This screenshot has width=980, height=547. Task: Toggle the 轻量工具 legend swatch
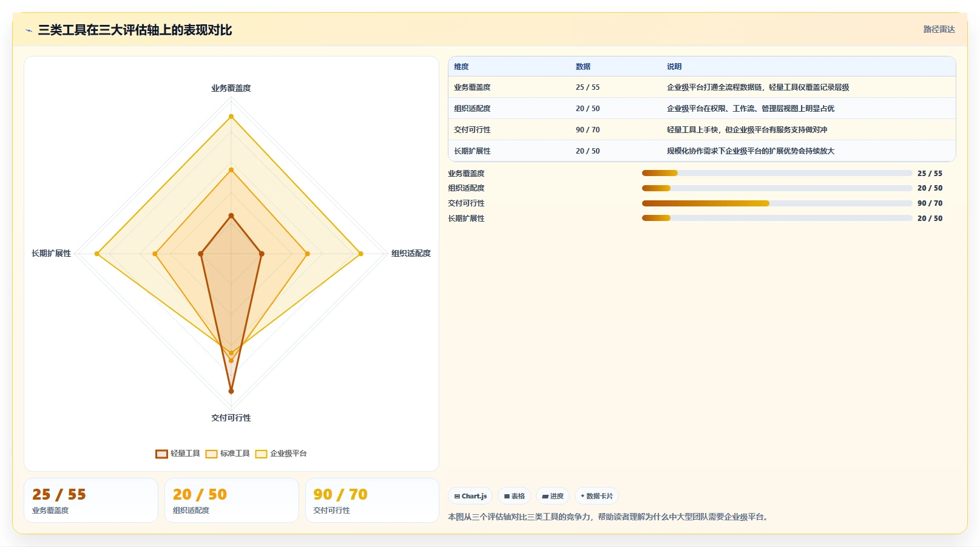click(x=161, y=454)
